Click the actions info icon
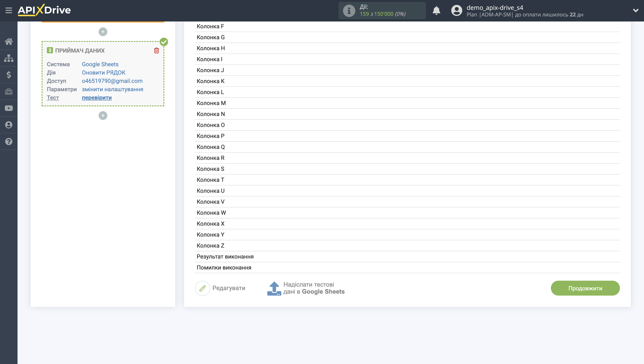The height and width of the screenshot is (364, 644). tap(349, 11)
